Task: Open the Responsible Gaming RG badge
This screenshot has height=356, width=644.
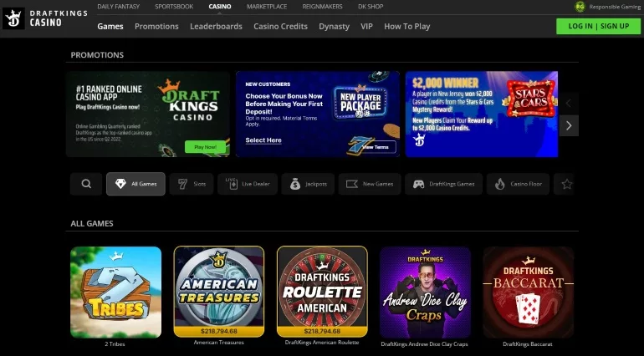Action: (x=580, y=7)
